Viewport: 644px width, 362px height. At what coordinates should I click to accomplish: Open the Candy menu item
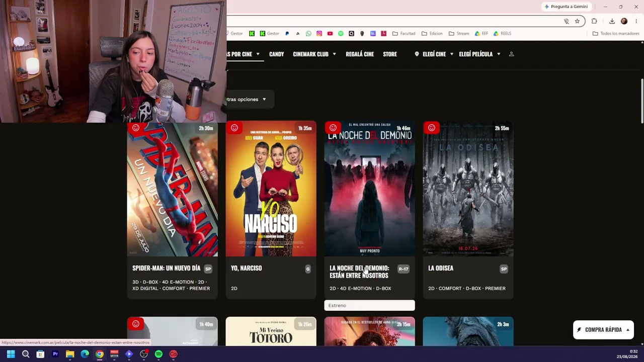(276, 54)
